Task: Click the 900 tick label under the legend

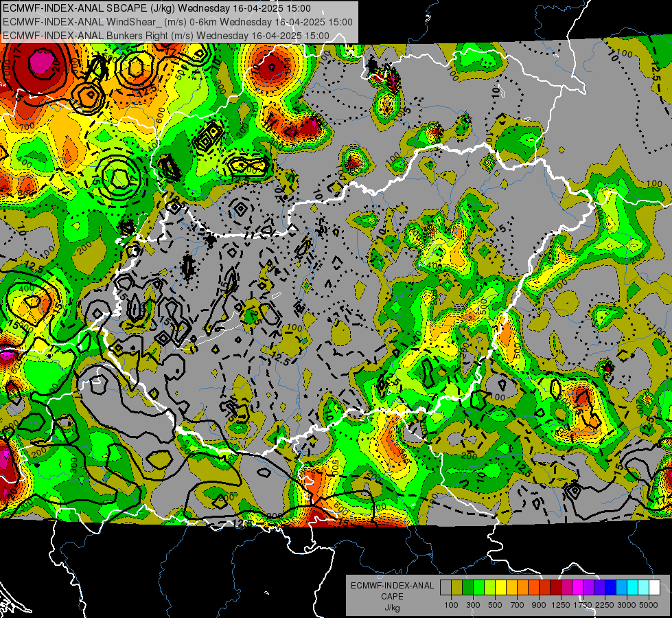Action: (x=539, y=605)
